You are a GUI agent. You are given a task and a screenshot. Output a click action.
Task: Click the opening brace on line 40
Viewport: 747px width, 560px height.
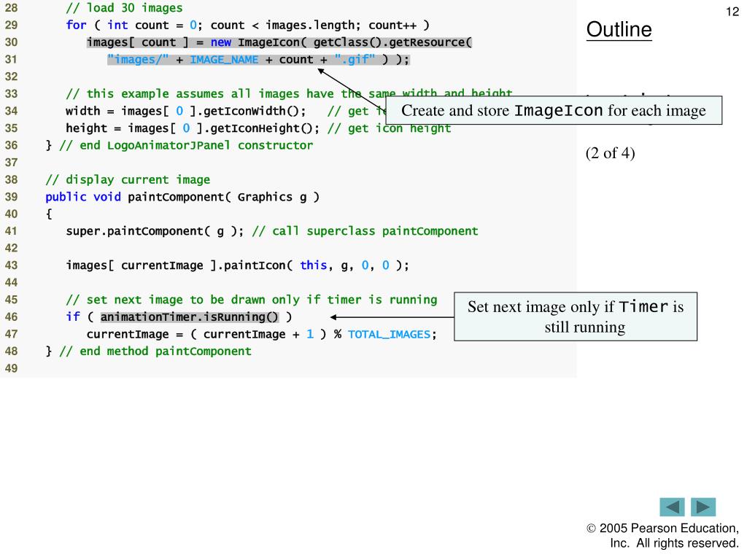(x=49, y=214)
